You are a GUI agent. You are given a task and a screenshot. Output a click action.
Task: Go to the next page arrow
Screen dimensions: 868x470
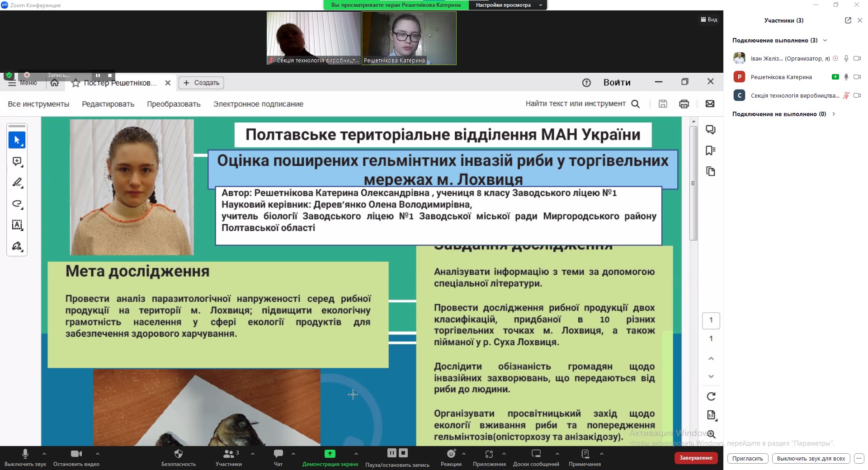711,376
